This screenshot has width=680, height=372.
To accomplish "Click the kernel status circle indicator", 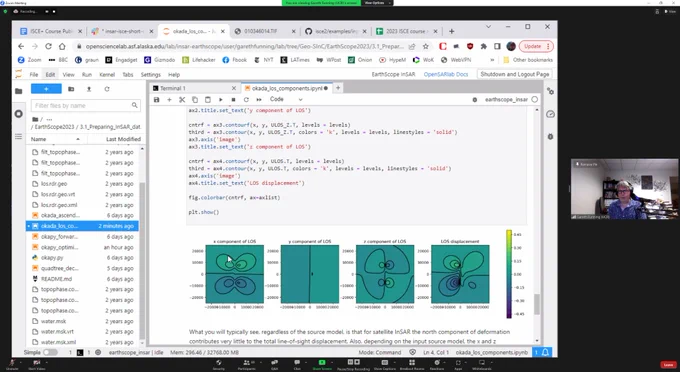I will (x=535, y=99).
